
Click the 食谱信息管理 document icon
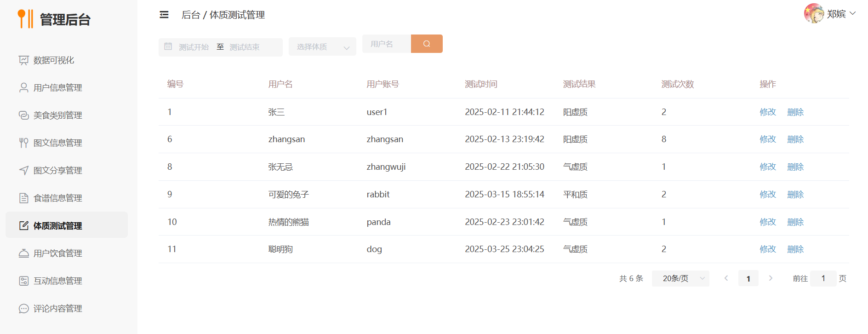pos(24,198)
